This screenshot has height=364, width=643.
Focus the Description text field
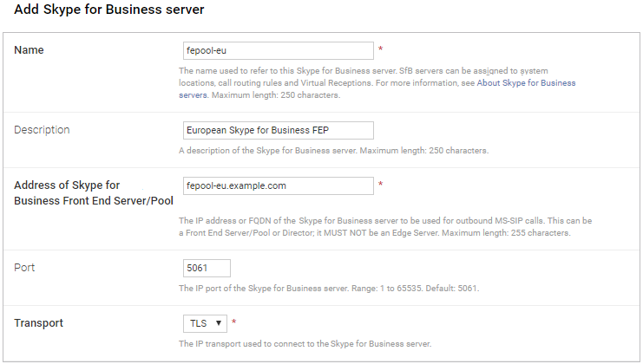point(278,130)
